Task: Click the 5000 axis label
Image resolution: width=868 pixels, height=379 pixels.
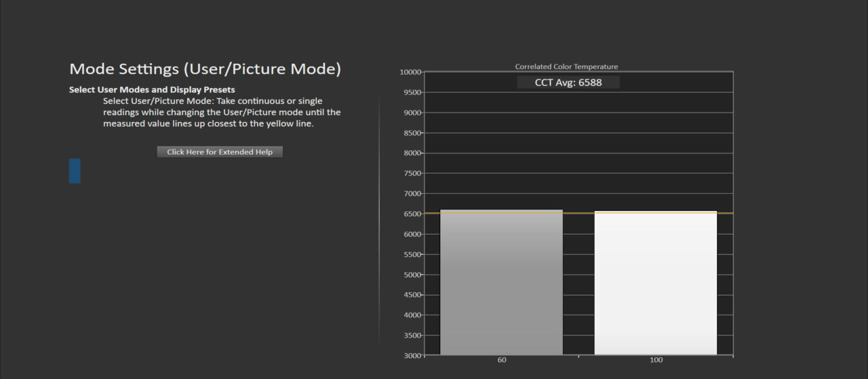Action: [x=411, y=275]
